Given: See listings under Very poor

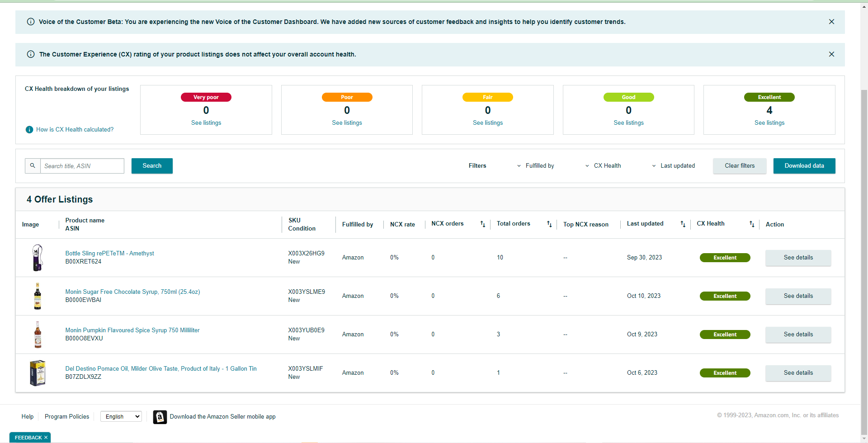Looking at the screenshot, I should pos(206,123).
